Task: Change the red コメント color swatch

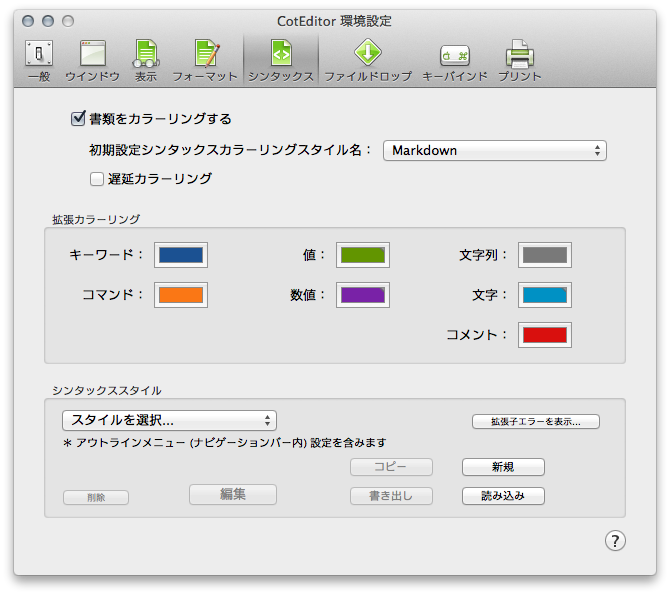Action: click(x=545, y=335)
